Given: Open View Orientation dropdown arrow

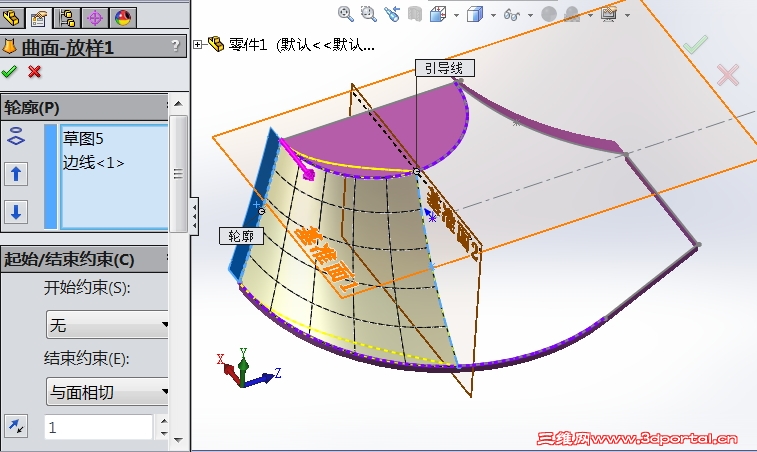Looking at the screenshot, I should coord(456,15).
